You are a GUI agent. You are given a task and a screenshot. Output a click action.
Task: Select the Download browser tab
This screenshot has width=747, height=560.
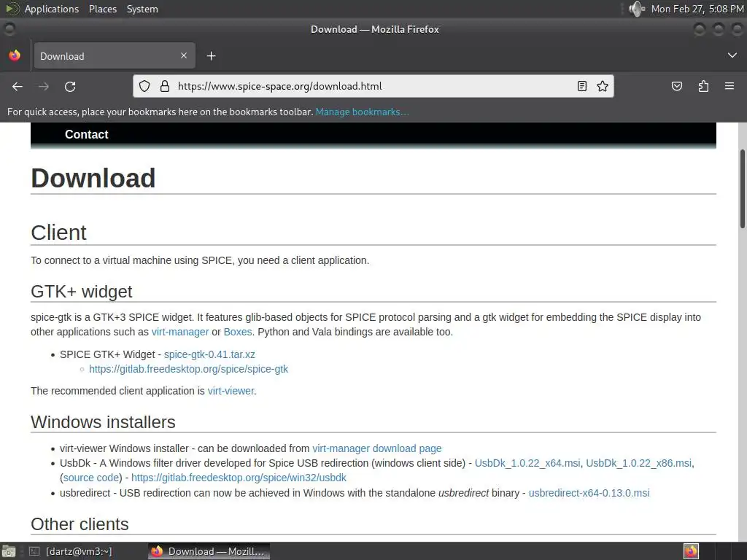pos(115,55)
